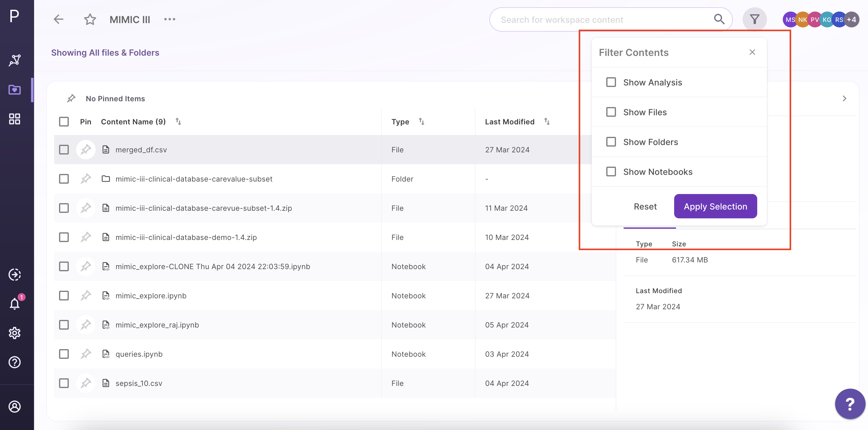Screen dimensions: 868x430
Task: Select the sepsis_10.csv row checkbox
Action: 64,383
